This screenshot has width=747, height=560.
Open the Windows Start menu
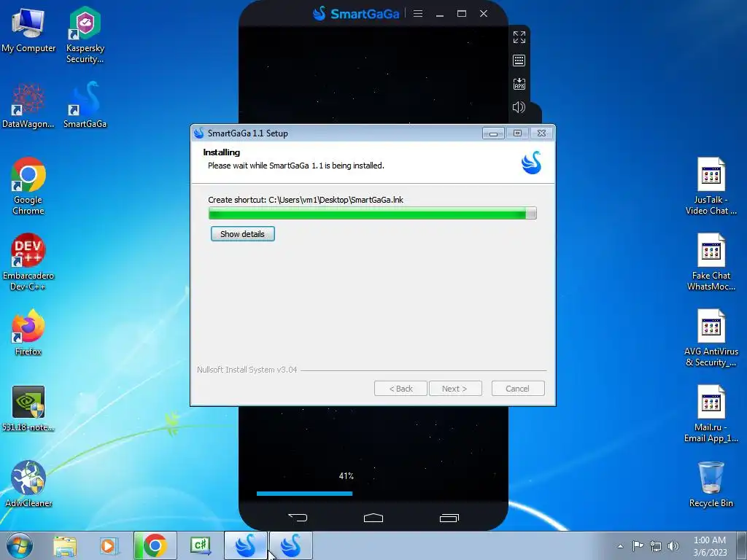pos(20,545)
